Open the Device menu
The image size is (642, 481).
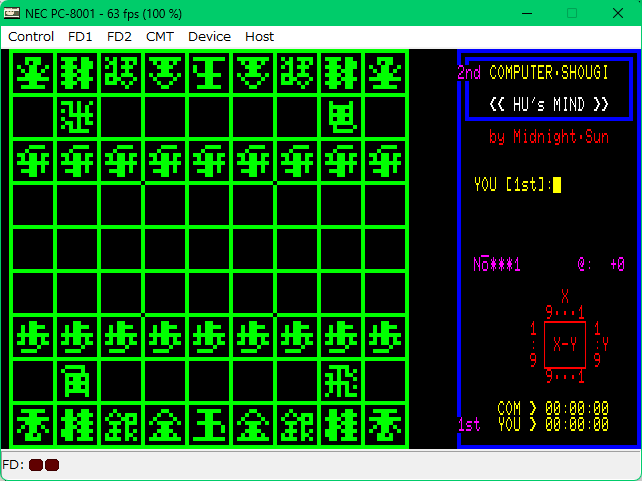point(209,37)
